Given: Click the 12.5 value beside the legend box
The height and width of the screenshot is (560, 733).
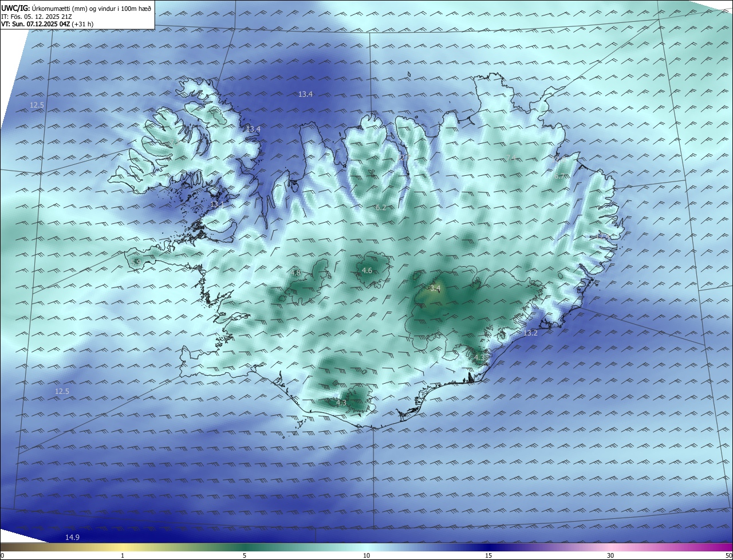Looking at the screenshot, I should pyautogui.click(x=37, y=105).
